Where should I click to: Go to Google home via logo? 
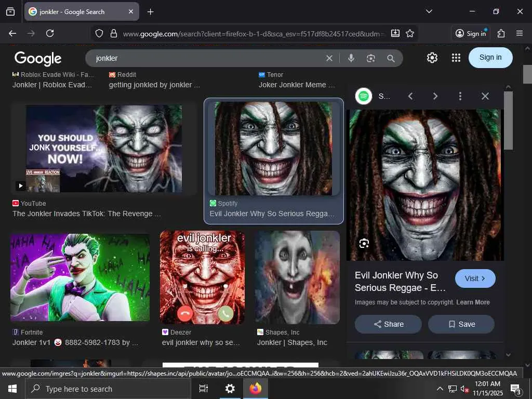tap(38, 58)
